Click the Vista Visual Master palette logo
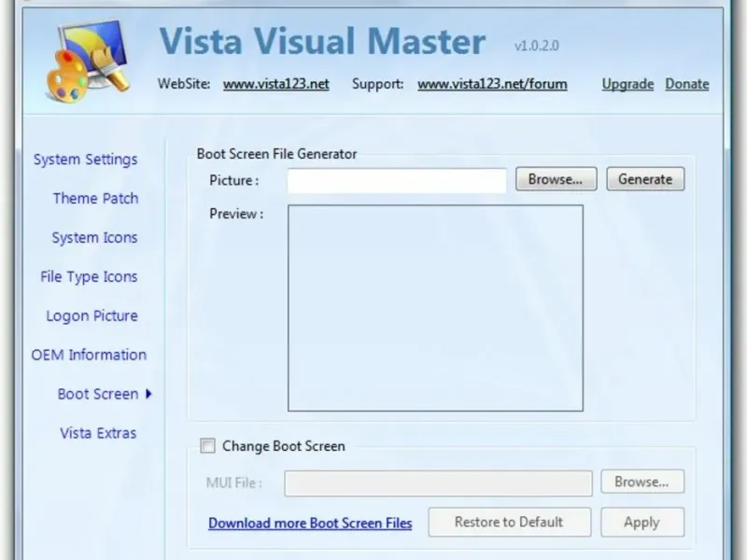 pos(87,61)
